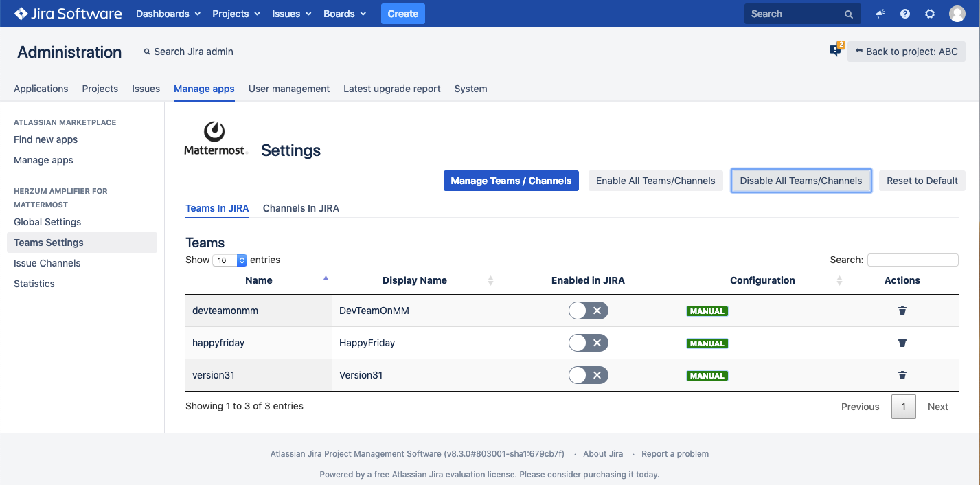The image size is (980, 485).
Task: Open the Boards dropdown menu
Action: pyautogui.click(x=345, y=14)
